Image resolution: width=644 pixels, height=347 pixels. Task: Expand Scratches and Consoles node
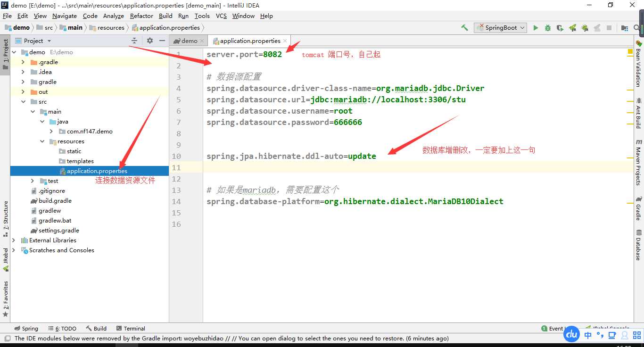pyautogui.click(x=14, y=250)
